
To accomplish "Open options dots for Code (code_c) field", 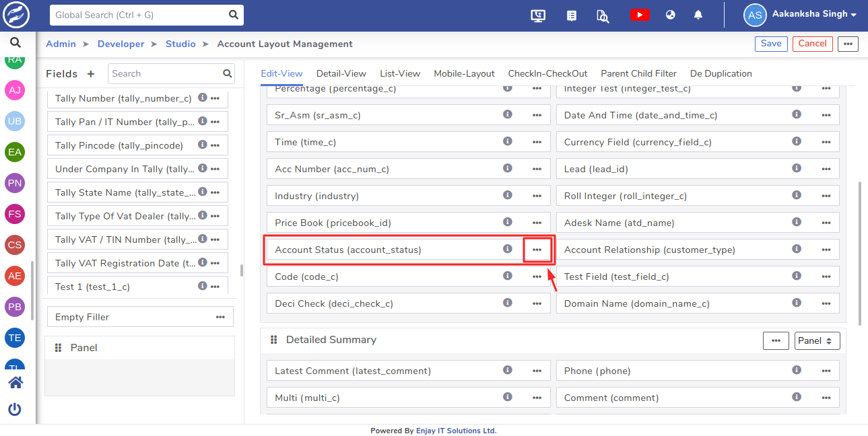I will pyautogui.click(x=537, y=277).
